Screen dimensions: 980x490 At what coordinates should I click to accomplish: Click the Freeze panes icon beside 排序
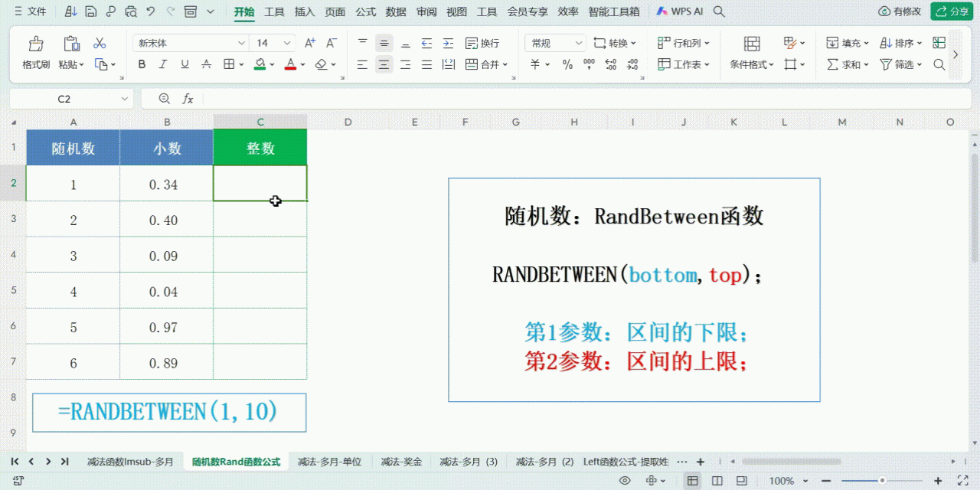point(939,43)
